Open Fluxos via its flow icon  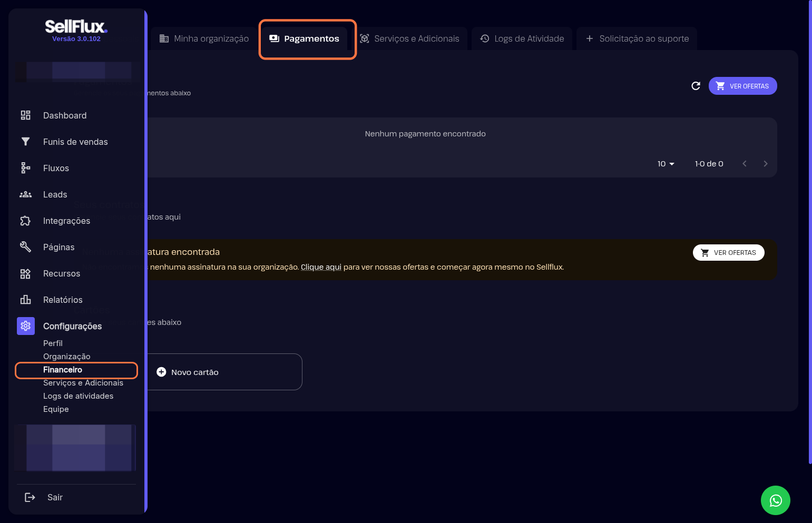[x=25, y=168]
